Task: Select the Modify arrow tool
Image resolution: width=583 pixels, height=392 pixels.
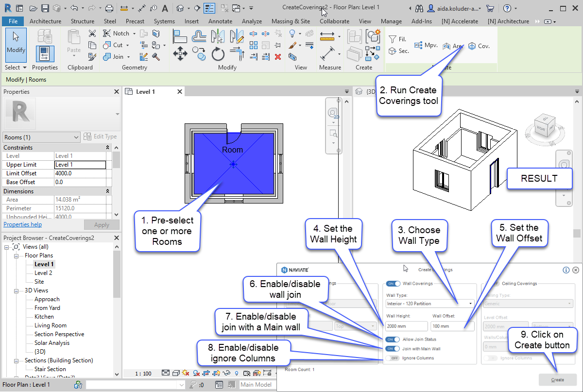Action: tap(16, 44)
